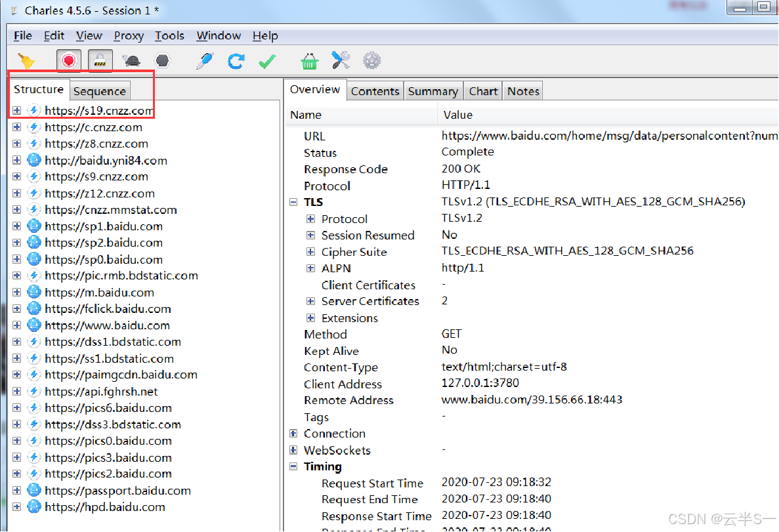Collapse the Timing section
Viewport: 779px width, 532px height.
pyautogui.click(x=293, y=467)
